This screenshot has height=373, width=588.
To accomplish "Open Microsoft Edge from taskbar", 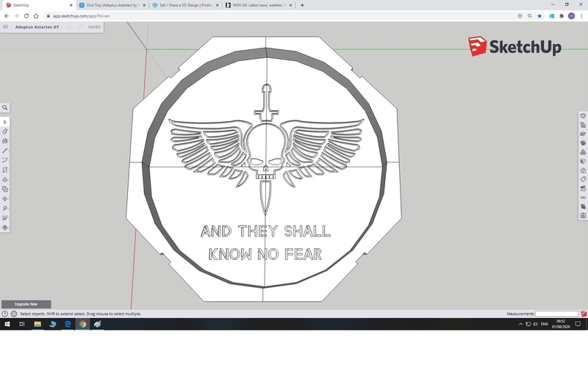I will [68, 324].
